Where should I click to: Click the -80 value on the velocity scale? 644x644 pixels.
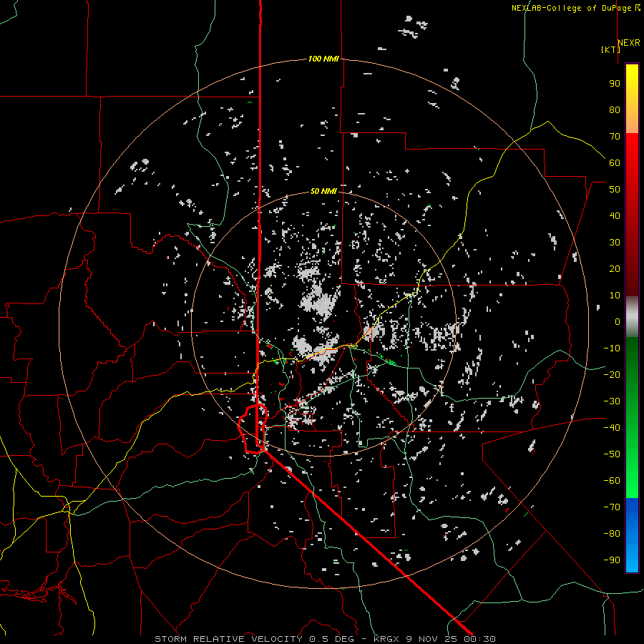point(612,534)
